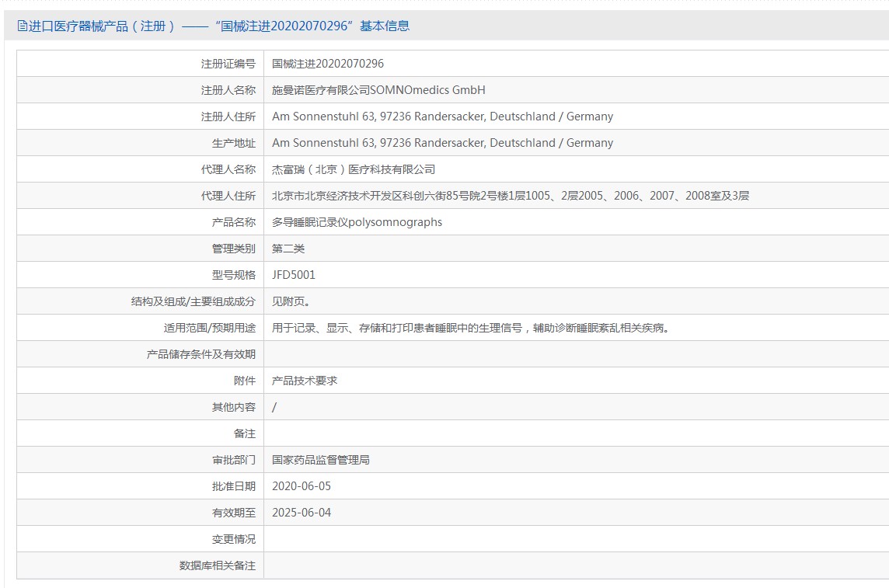Click the 批准日期 label

[234, 486]
